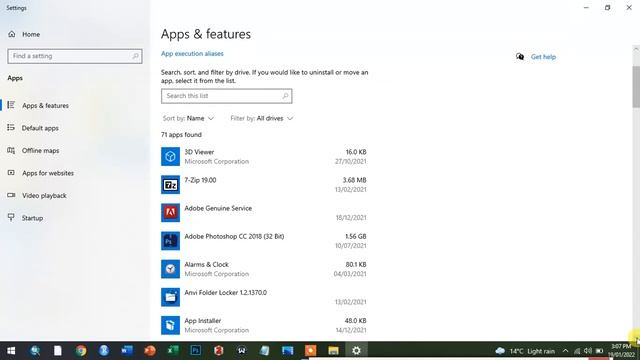Open the Windows Start menu

pos(11,351)
